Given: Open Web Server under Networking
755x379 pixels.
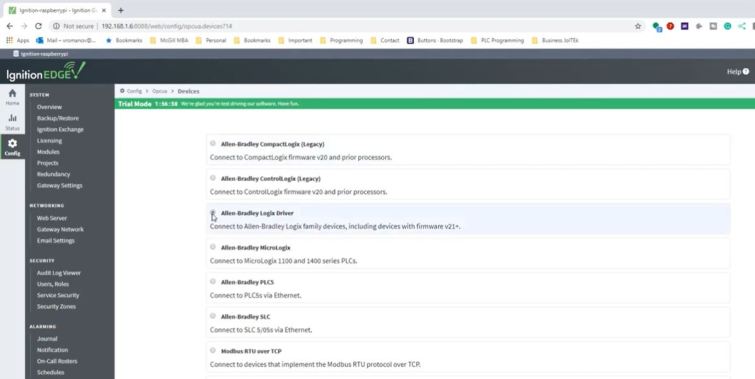Looking at the screenshot, I should (x=52, y=218).
